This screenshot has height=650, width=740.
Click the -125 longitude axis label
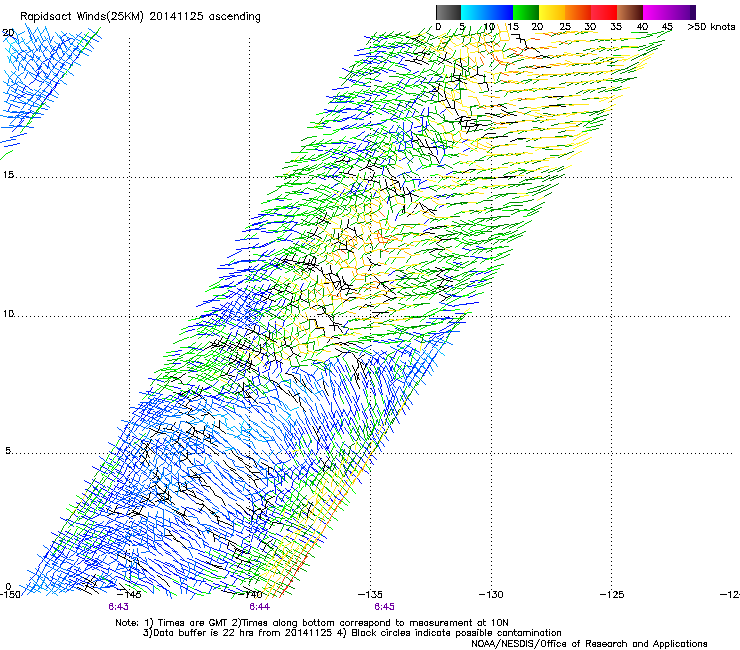612,594
